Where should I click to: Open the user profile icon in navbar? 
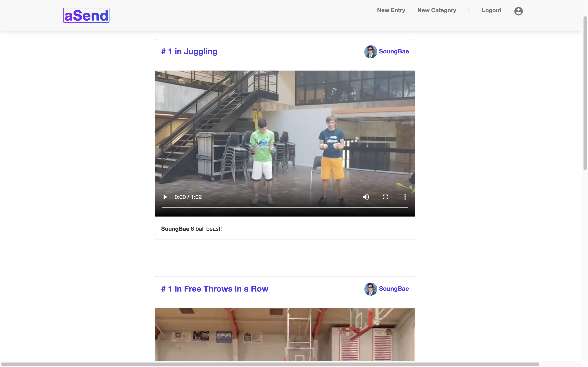[518, 11]
